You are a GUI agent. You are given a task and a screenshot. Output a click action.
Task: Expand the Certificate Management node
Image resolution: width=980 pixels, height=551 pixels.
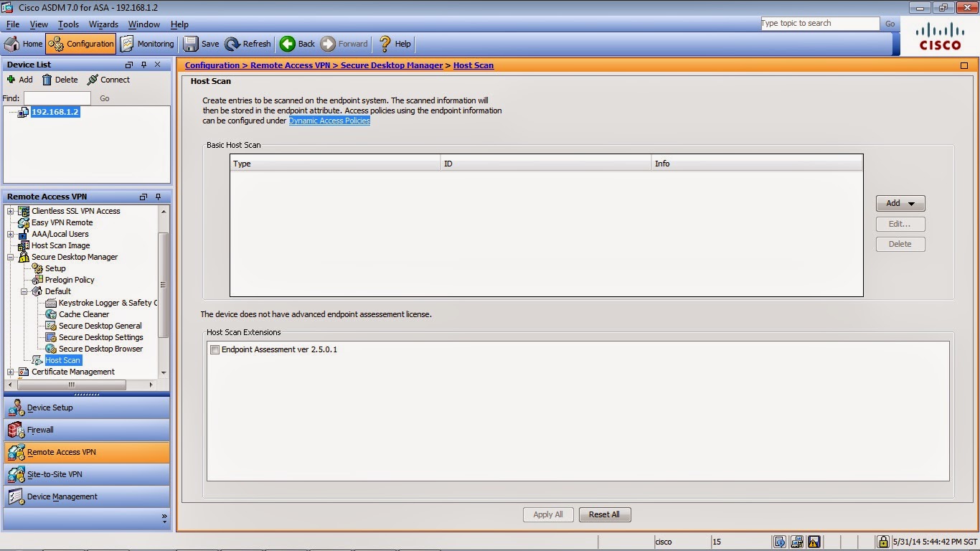click(x=11, y=372)
